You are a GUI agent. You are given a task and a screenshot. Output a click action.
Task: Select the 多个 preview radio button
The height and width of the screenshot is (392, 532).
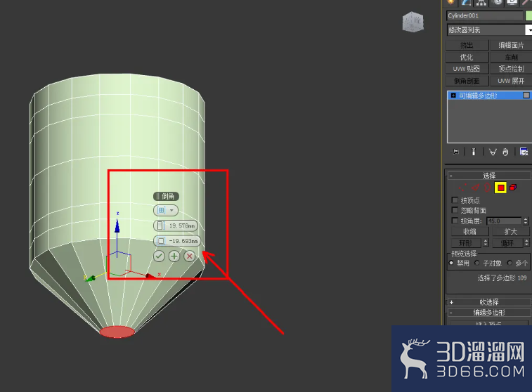[x=510, y=263]
